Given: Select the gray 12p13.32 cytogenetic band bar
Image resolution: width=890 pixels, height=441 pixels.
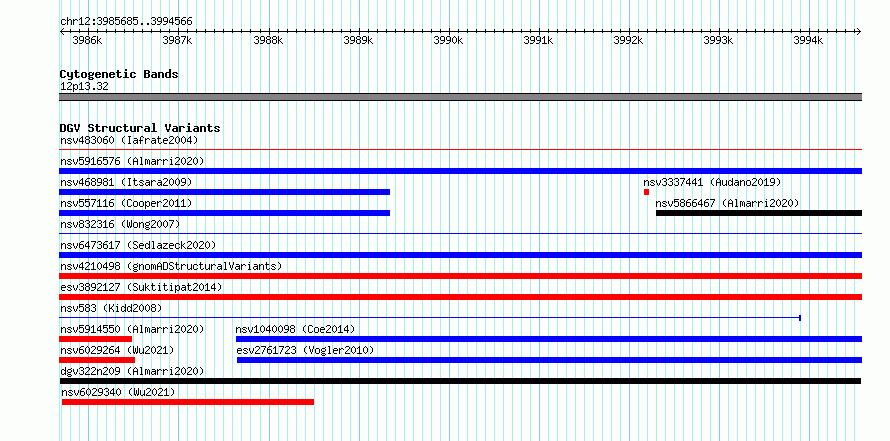Looking at the screenshot, I should click(x=460, y=97).
